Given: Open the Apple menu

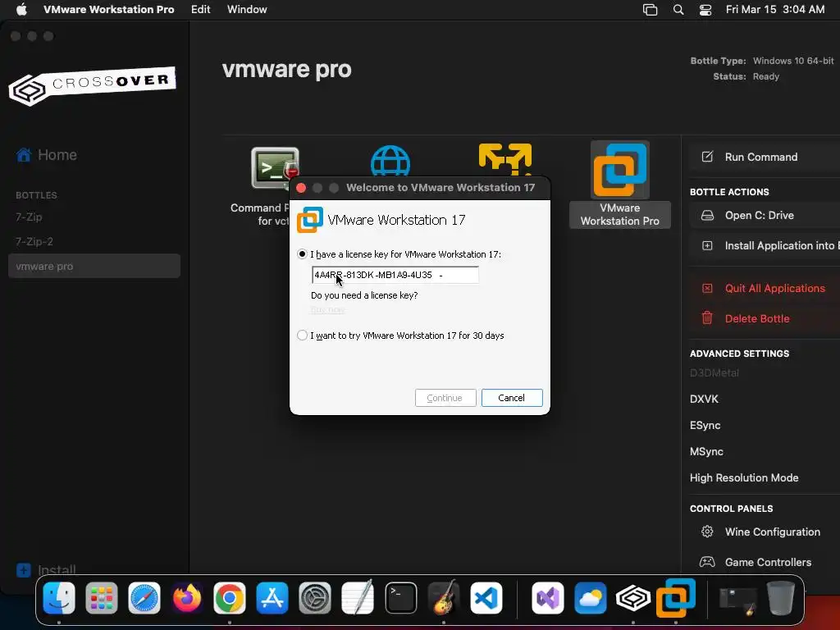Looking at the screenshot, I should (x=21, y=9).
